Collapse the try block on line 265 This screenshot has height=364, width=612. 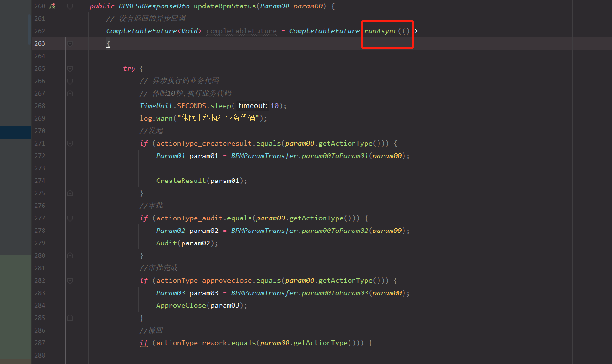coord(70,68)
